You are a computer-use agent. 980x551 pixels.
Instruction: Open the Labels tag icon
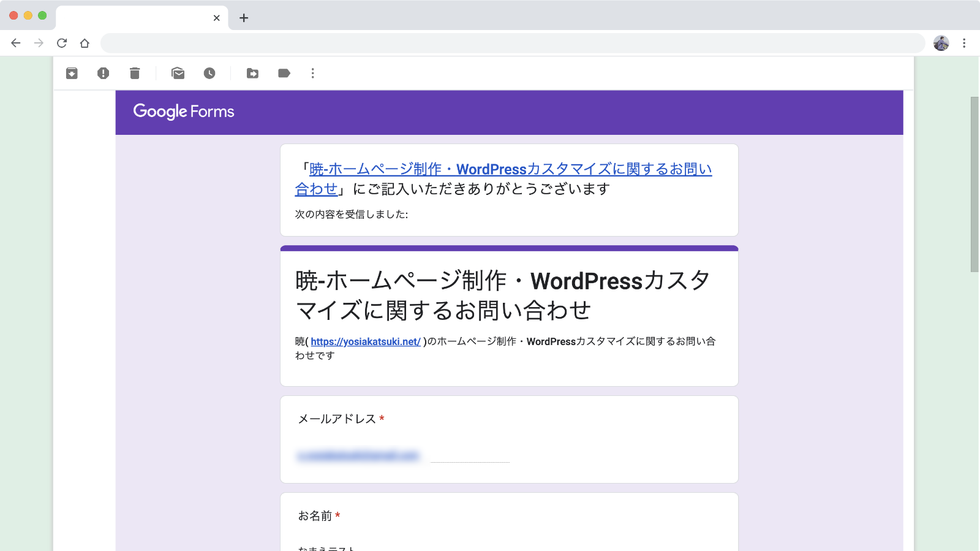284,74
